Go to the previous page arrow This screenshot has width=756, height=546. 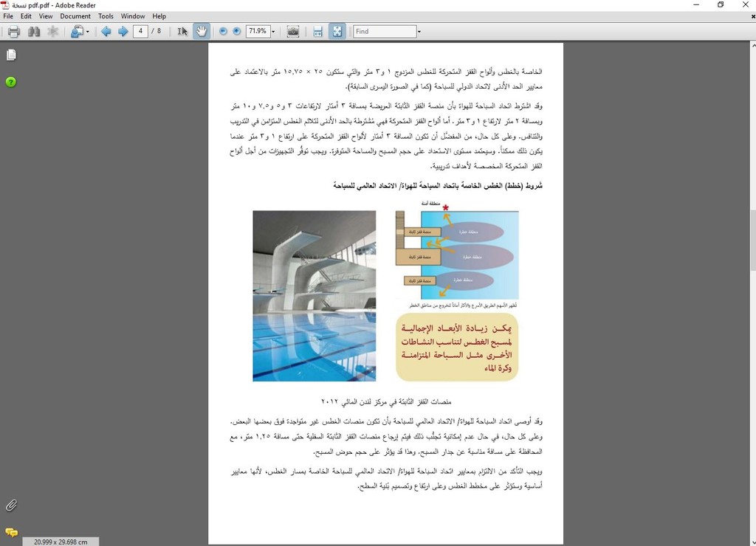coord(106,32)
